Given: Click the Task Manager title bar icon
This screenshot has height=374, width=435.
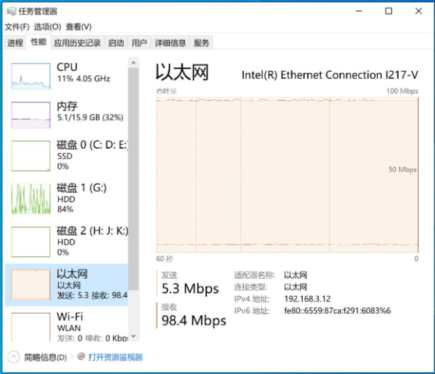Looking at the screenshot, I should tap(11, 11).
